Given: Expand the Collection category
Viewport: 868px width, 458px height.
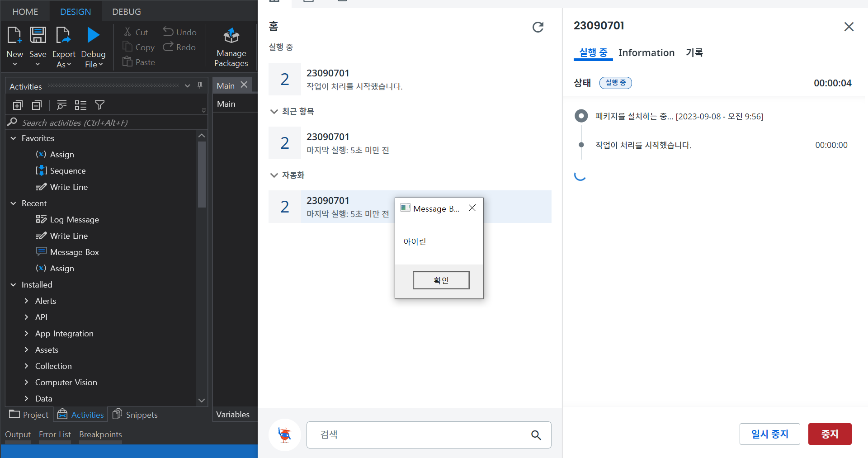Looking at the screenshot, I should [x=26, y=366].
